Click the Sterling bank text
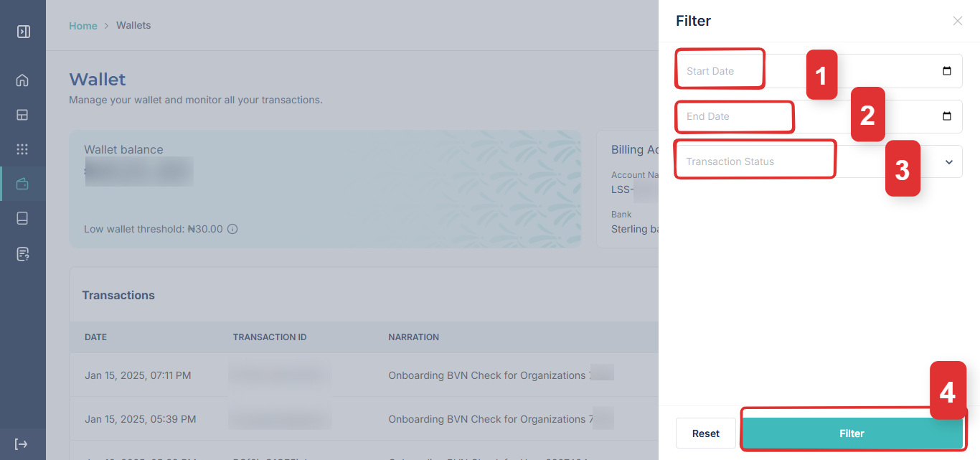980x460 pixels. tap(635, 230)
